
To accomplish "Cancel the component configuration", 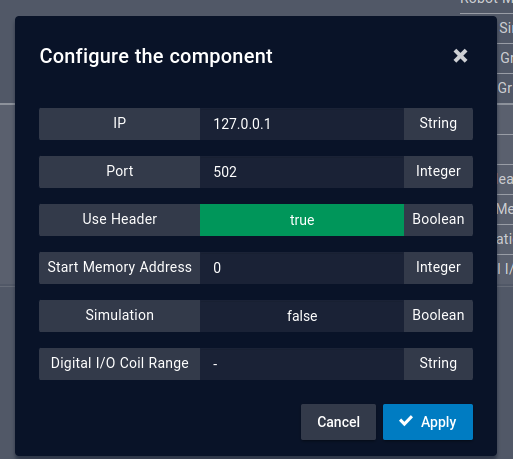I will 338,422.
